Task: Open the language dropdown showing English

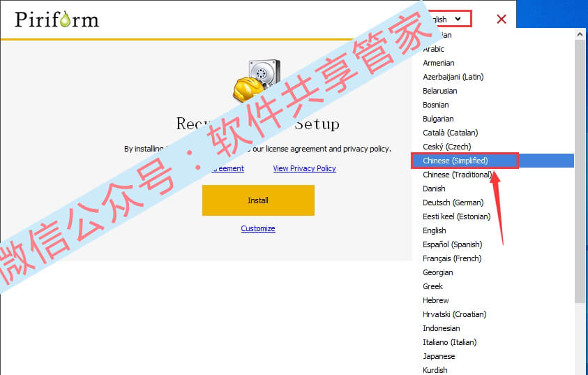Action: [x=448, y=19]
